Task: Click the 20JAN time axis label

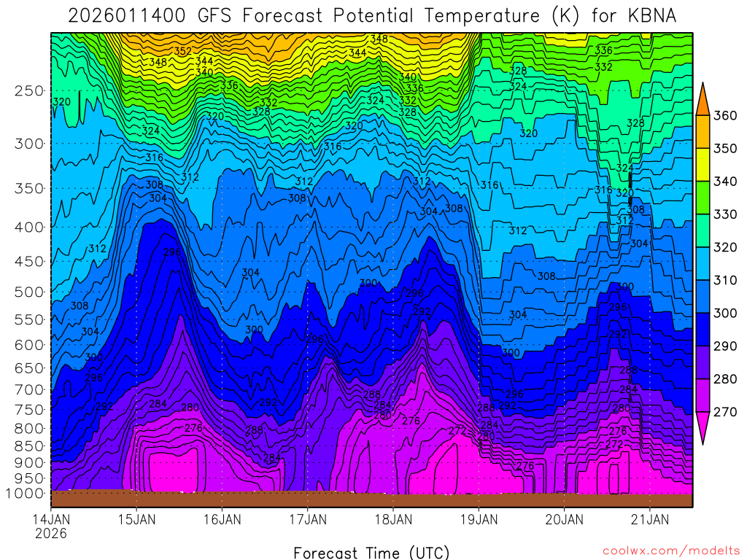Action: [565, 519]
